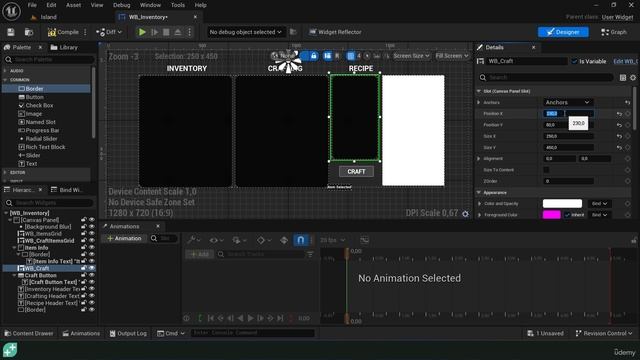Open Details property matrix grid icon

622,78
